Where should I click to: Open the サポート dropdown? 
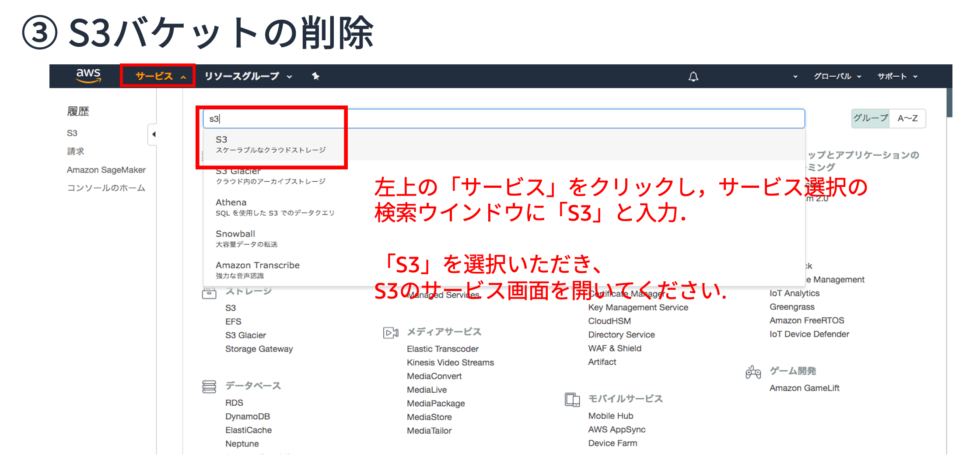(x=897, y=76)
